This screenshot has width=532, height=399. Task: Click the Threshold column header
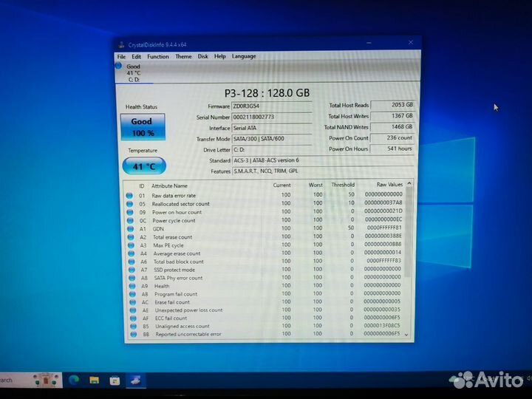tap(343, 185)
